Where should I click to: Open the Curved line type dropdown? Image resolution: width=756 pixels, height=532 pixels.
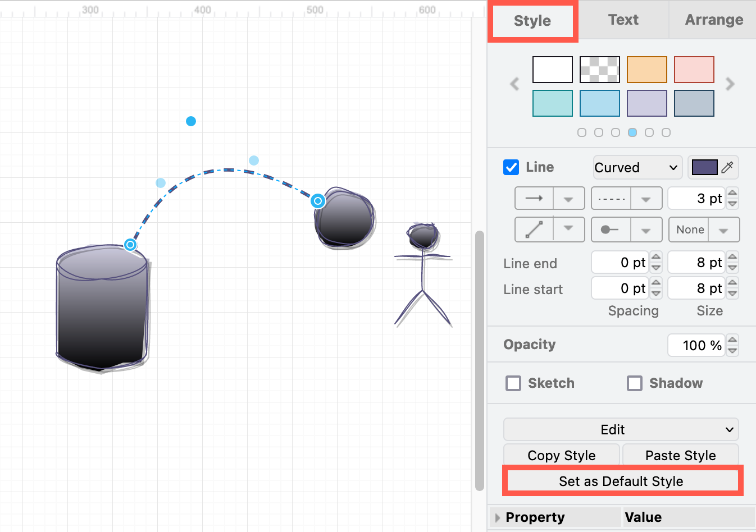(637, 167)
